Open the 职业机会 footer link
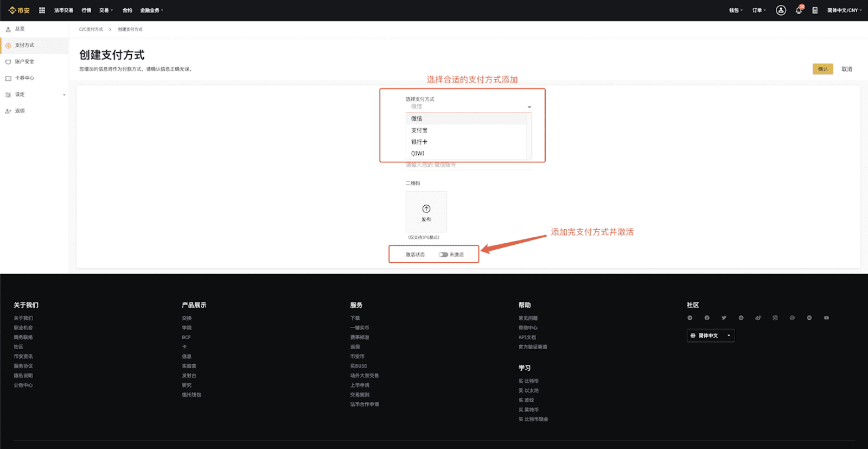The width and height of the screenshot is (868, 449). pyautogui.click(x=23, y=328)
